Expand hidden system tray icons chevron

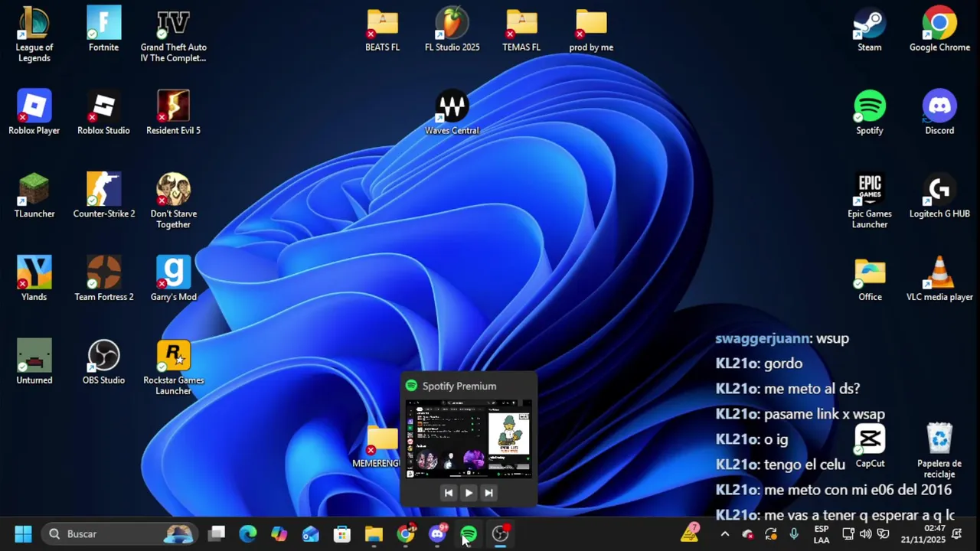[725, 533]
